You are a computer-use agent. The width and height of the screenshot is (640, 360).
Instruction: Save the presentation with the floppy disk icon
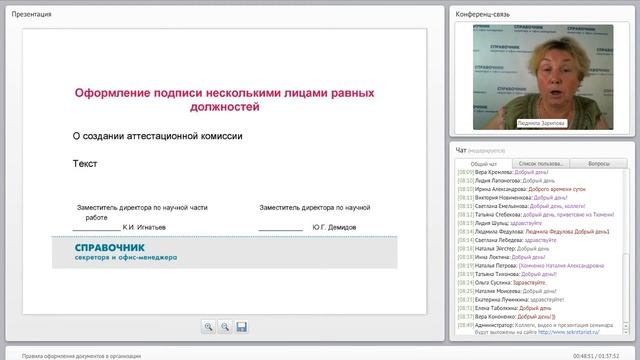pos(242,327)
